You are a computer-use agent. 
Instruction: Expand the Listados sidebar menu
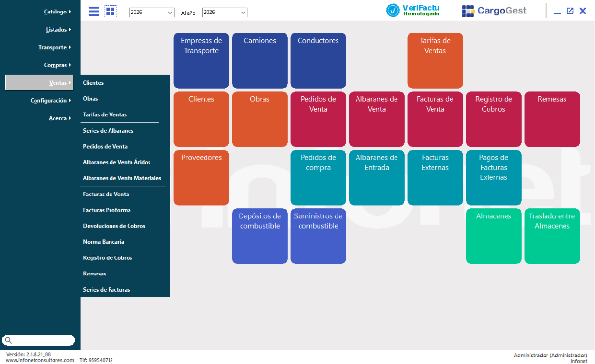pyautogui.click(x=58, y=30)
